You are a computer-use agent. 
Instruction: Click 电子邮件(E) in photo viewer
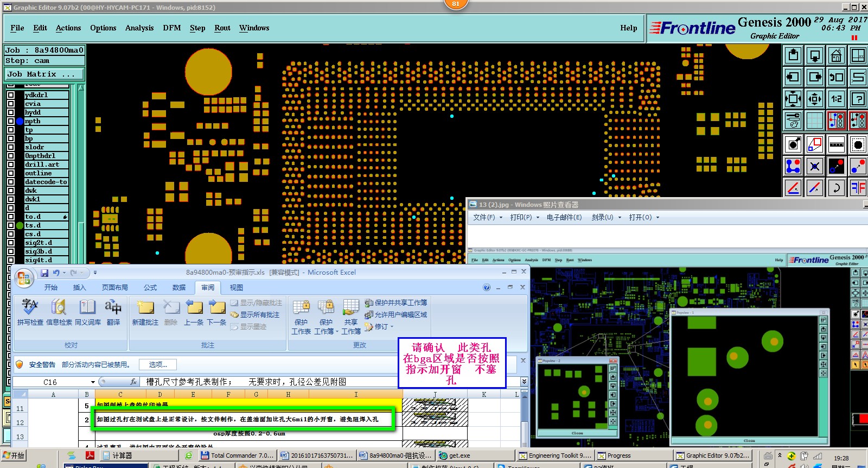564,217
